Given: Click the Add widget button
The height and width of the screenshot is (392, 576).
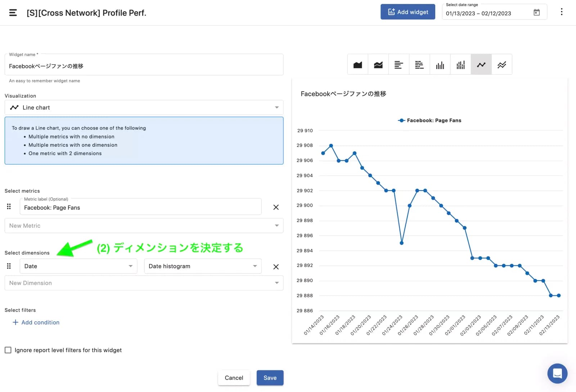Looking at the screenshot, I should (x=408, y=12).
